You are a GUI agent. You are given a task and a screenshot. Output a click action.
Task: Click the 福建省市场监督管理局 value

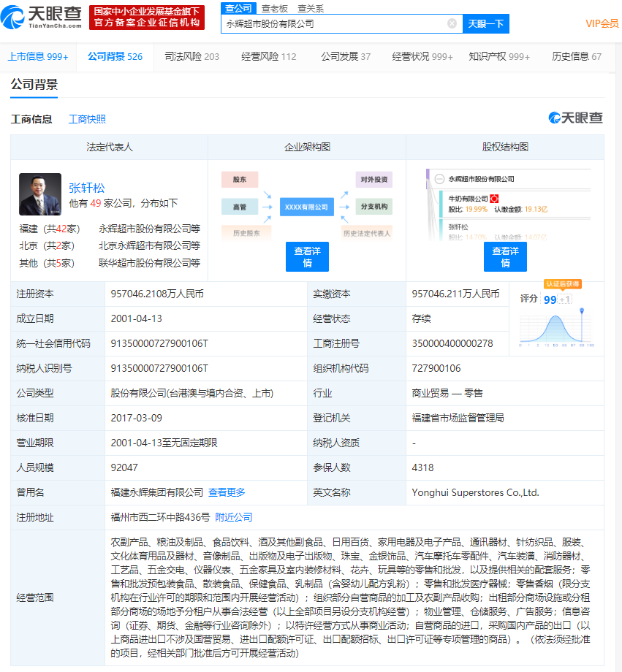(458, 419)
